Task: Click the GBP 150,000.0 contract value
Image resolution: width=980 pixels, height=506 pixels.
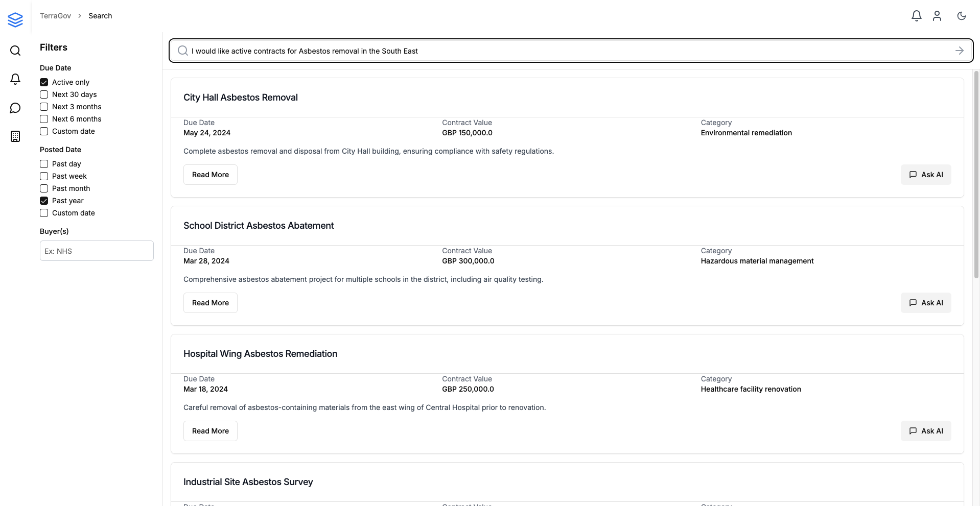Action: (467, 133)
